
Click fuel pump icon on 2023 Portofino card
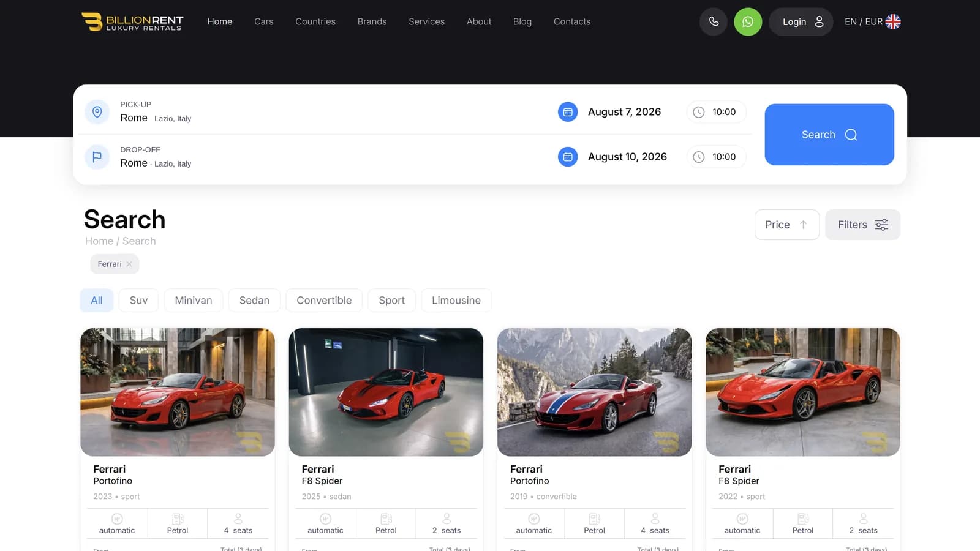coord(178,519)
